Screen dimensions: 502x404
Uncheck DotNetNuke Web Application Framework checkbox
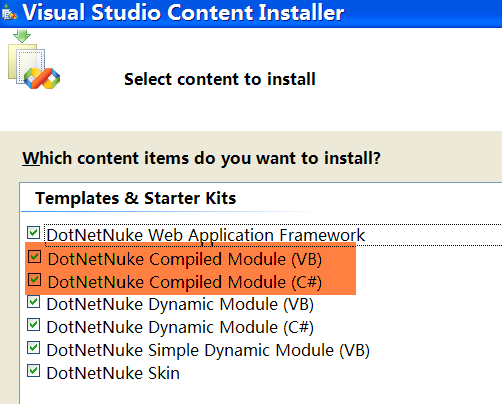click(34, 233)
